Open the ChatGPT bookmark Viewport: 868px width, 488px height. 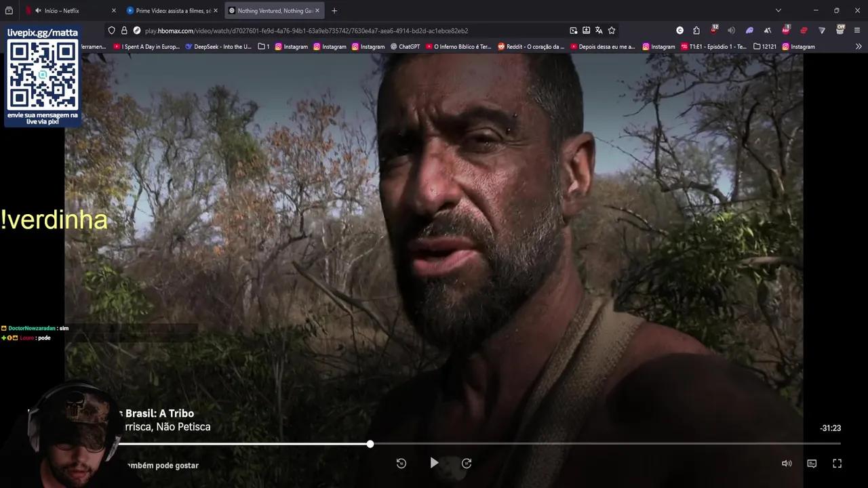[404, 47]
